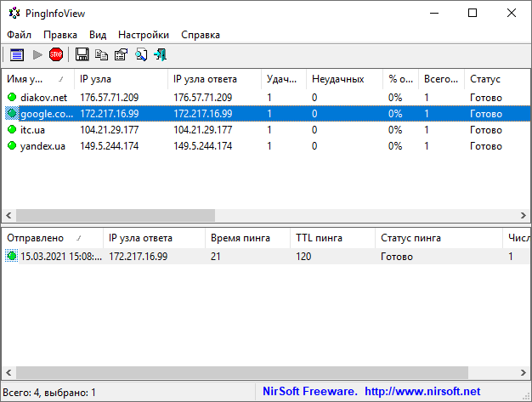Sort by the Отправлено column header

coord(53,238)
